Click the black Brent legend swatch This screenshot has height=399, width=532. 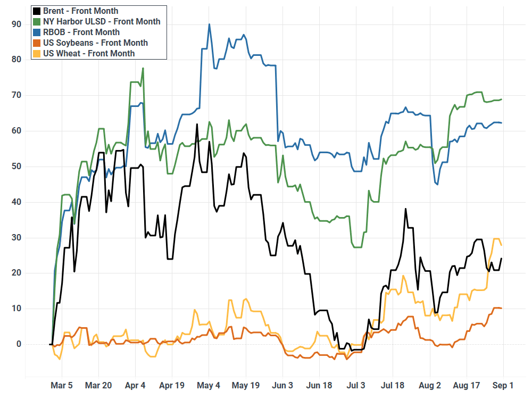coord(37,11)
